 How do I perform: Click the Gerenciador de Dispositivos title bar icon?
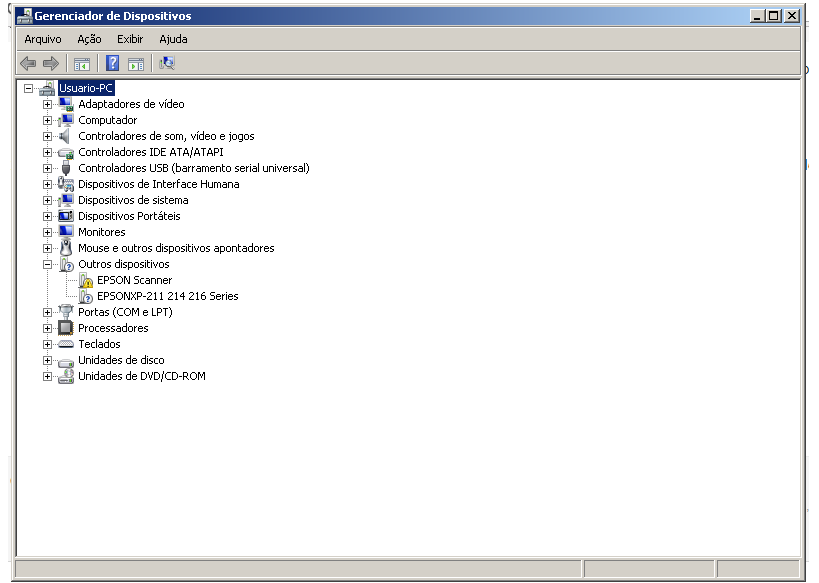24,16
